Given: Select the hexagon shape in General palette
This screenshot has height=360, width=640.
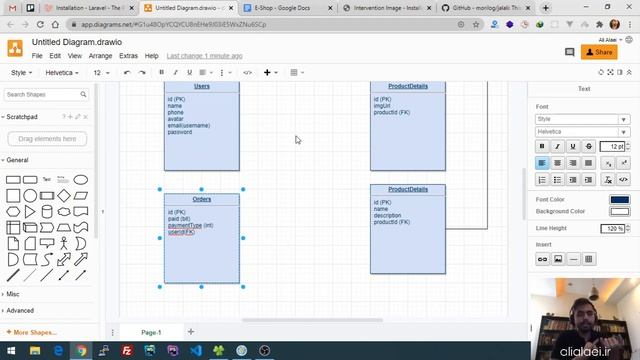Looking at the screenshot, I should point(13,211).
